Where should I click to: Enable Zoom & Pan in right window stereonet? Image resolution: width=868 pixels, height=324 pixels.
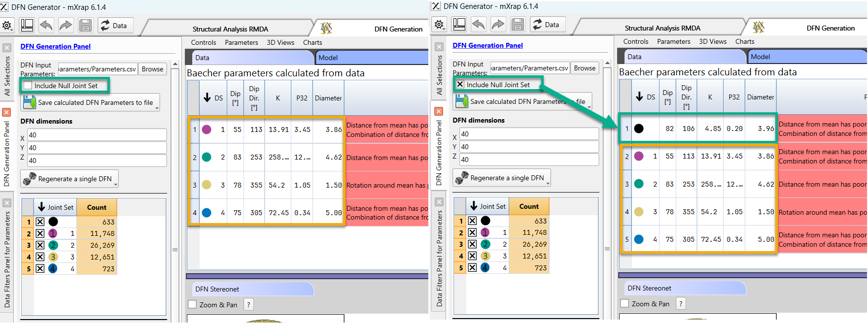pyautogui.click(x=625, y=304)
